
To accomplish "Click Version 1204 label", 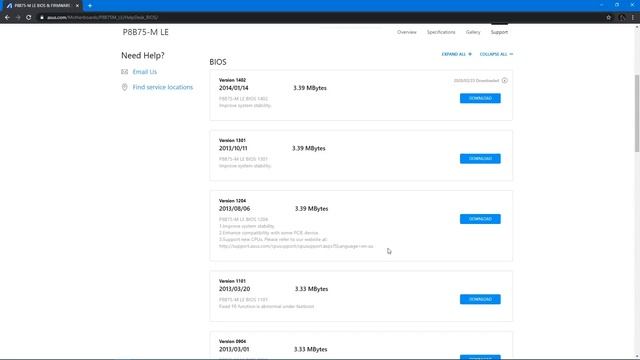I will click(232, 201).
